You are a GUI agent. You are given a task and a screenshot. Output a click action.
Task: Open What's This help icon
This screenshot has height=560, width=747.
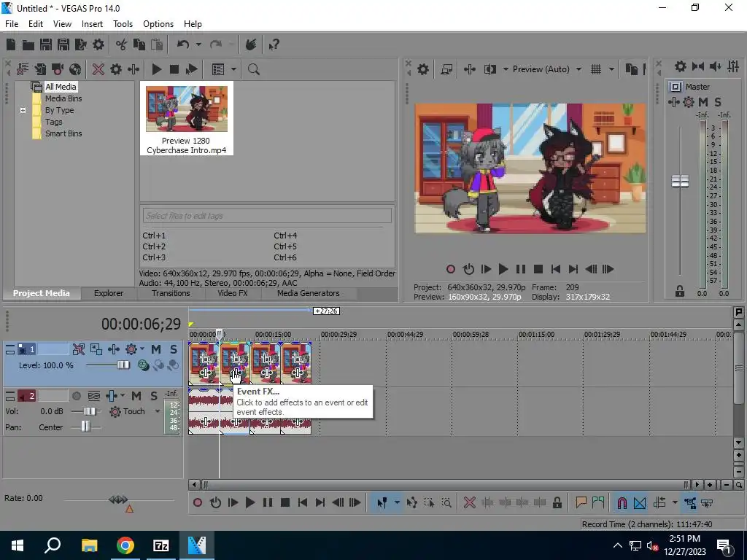274,44
